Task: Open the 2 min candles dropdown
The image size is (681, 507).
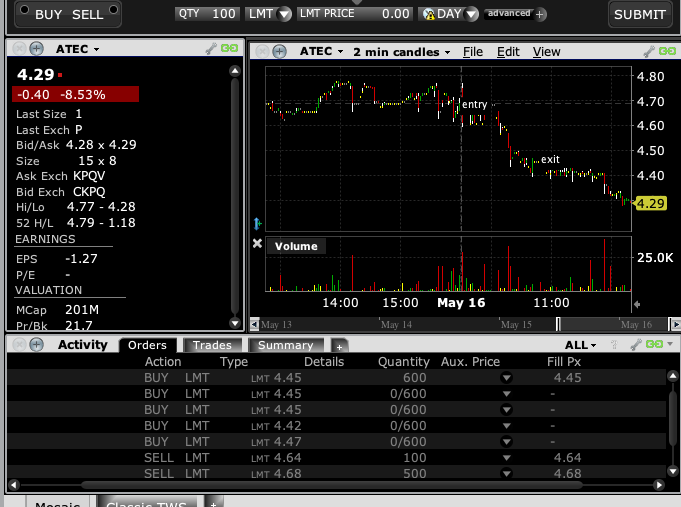Action: click(401, 51)
